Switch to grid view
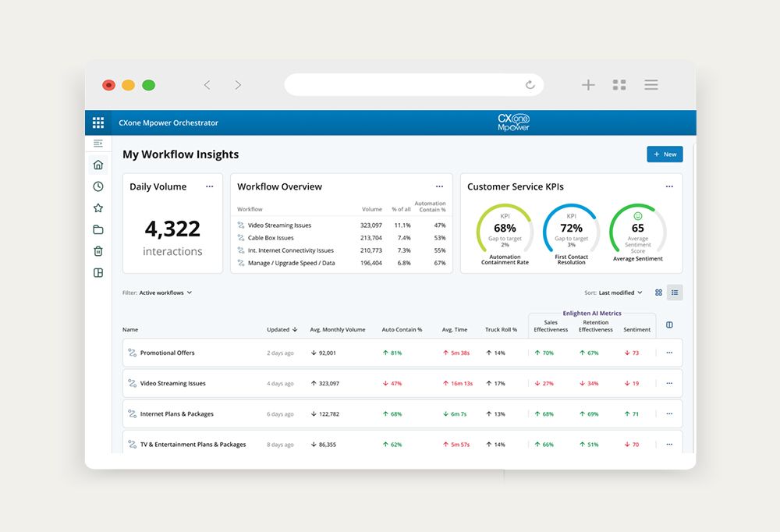This screenshot has height=532, width=780. [x=658, y=293]
